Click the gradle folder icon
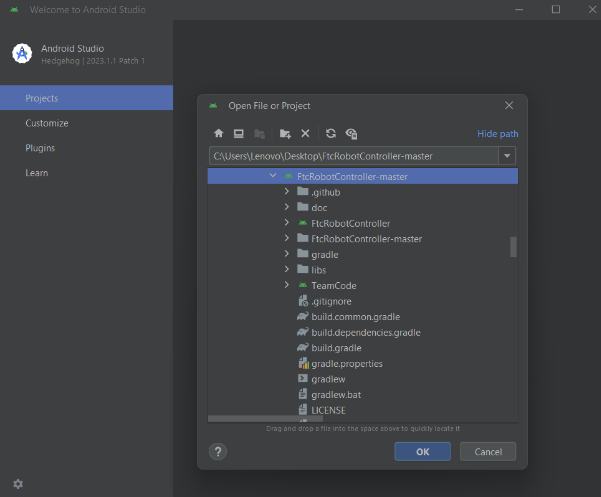The width and height of the screenshot is (601, 497). [x=303, y=254]
